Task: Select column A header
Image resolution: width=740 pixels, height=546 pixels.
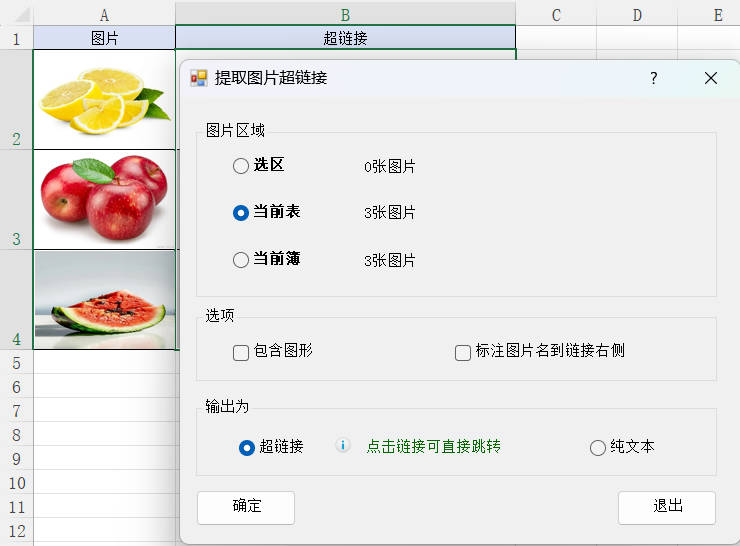Action: 104,14
